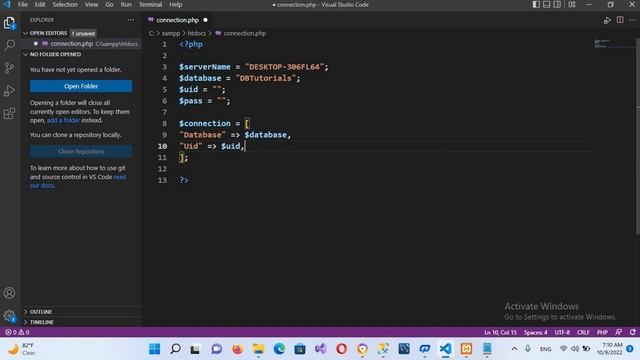Open Explorer views and more actions ellipsis
The image size is (640, 360).
(x=131, y=20)
